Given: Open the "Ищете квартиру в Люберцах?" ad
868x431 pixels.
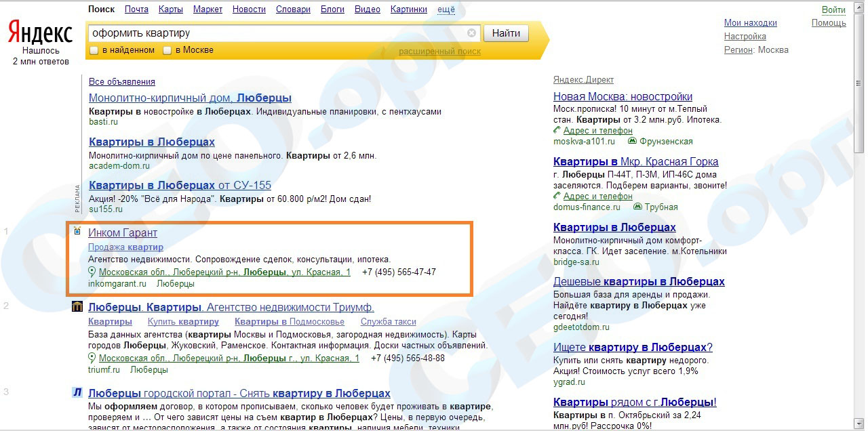Looking at the screenshot, I should [633, 348].
